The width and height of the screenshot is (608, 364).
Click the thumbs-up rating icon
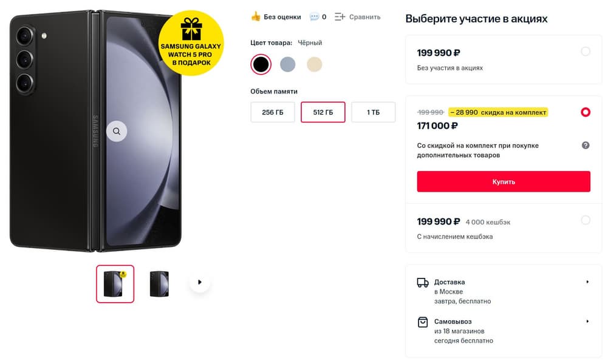click(256, 17)
